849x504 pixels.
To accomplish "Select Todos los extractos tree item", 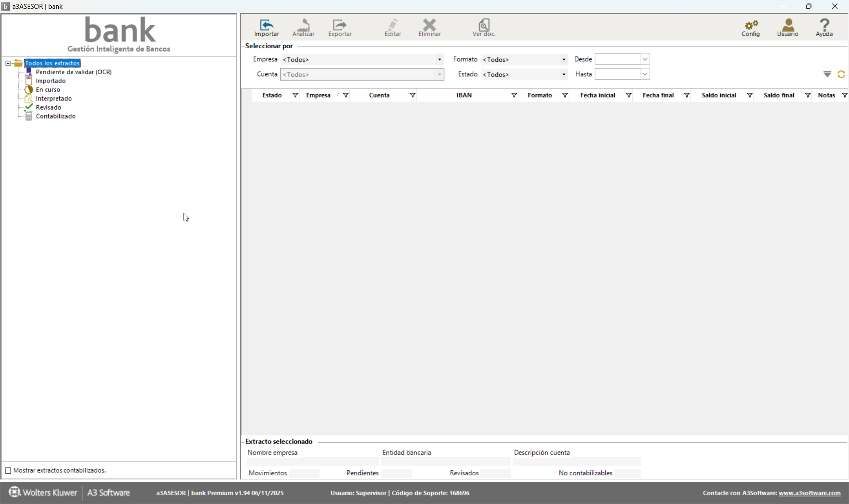I will (52, 63).
